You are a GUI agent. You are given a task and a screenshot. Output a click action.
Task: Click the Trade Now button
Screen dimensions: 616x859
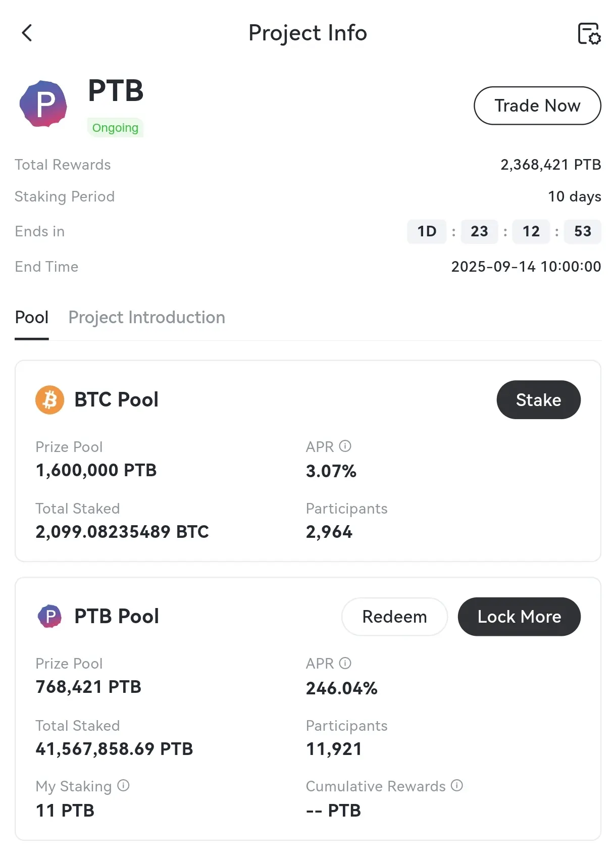(537, 106)
